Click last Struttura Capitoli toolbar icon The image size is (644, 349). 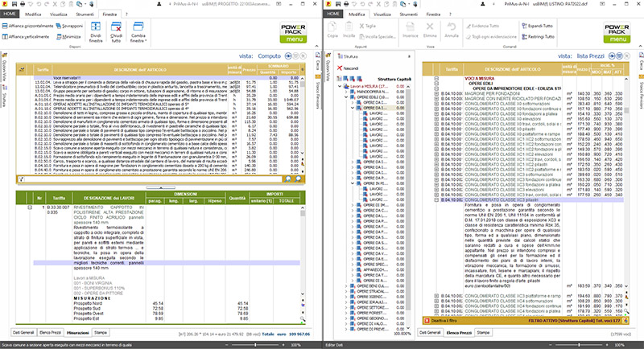359,79
